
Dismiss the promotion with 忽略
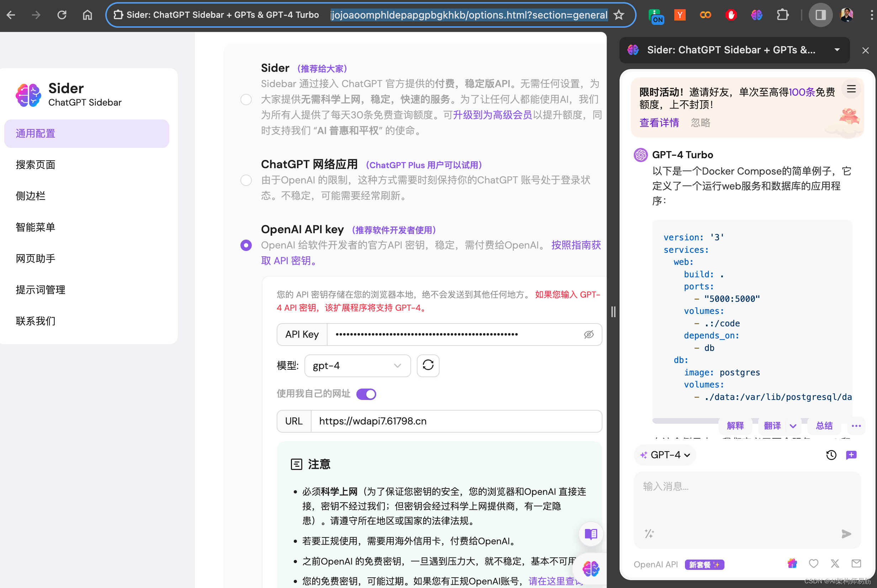(700, 123)
